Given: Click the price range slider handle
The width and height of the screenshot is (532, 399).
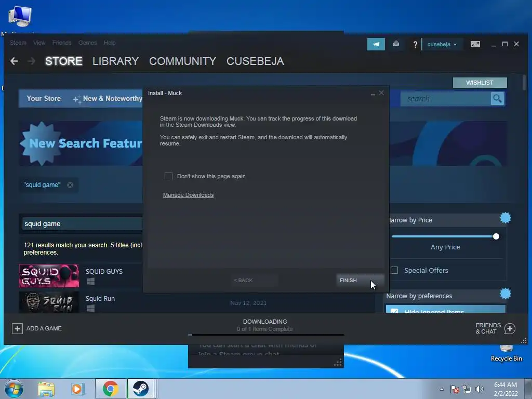Looking at the screenshot, I should click(496, 236).
